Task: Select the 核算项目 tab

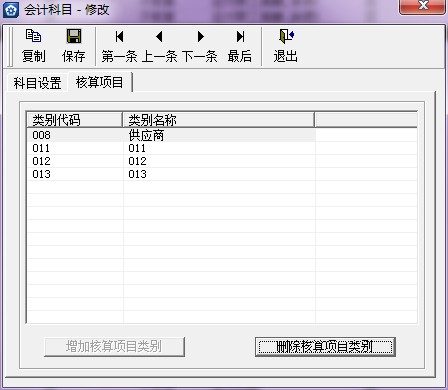Action: [100, 82]
